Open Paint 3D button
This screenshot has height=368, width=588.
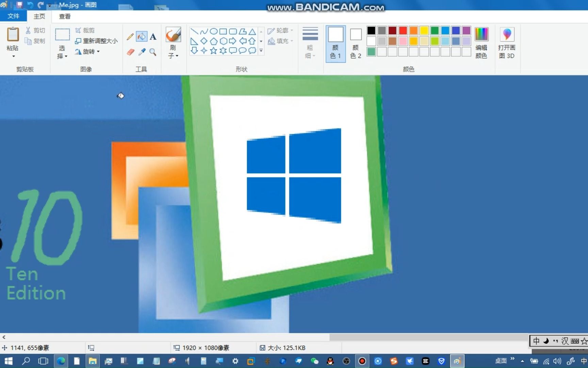point(507,43)
